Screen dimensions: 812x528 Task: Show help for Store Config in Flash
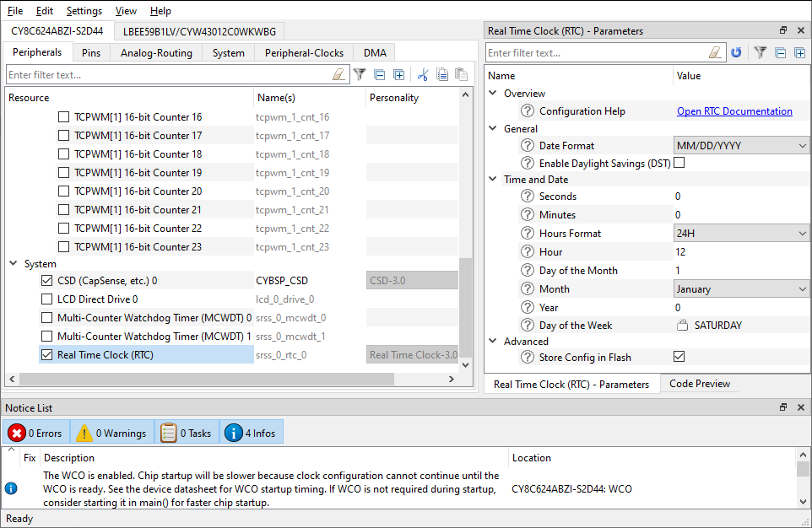528,357
